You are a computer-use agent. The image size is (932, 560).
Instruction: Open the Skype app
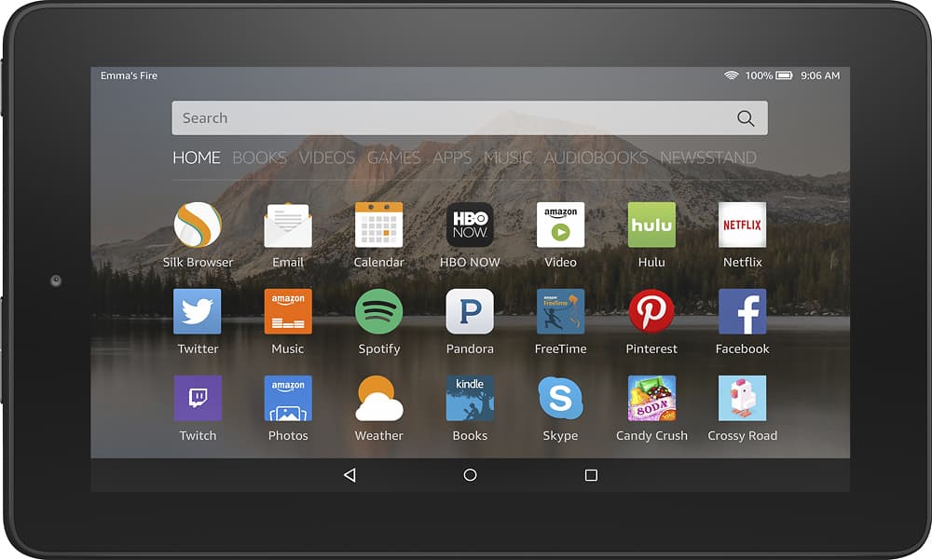(560, 398)
